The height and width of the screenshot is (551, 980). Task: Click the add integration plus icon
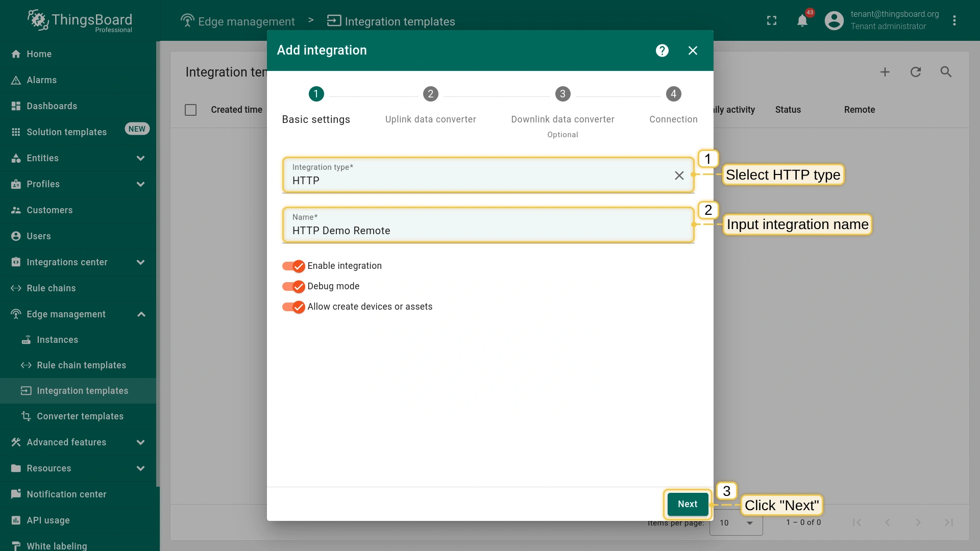click(x=885, y=72)
